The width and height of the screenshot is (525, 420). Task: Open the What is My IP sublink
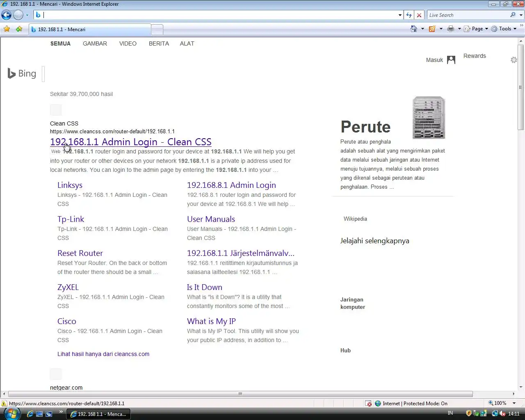[211, 321]
